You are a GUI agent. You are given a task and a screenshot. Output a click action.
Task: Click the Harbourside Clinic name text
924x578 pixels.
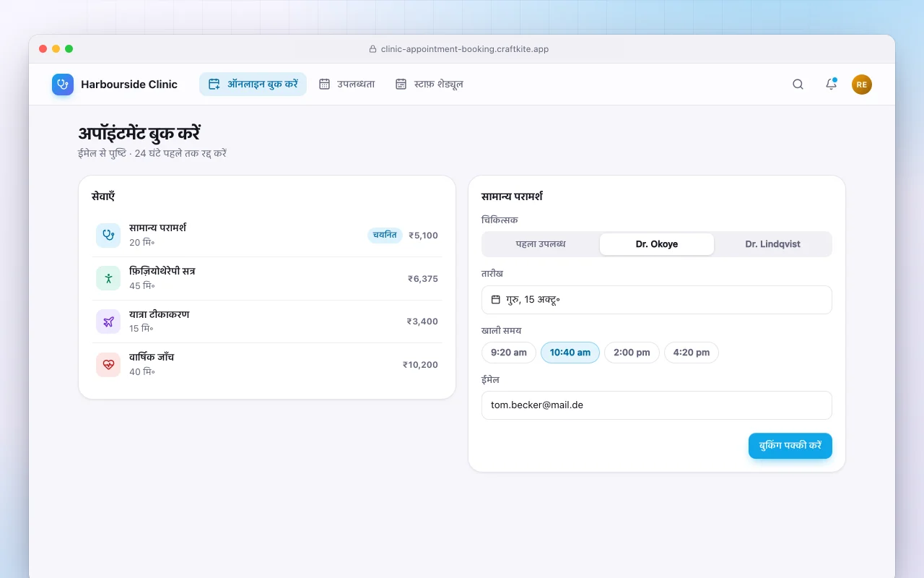129,85
